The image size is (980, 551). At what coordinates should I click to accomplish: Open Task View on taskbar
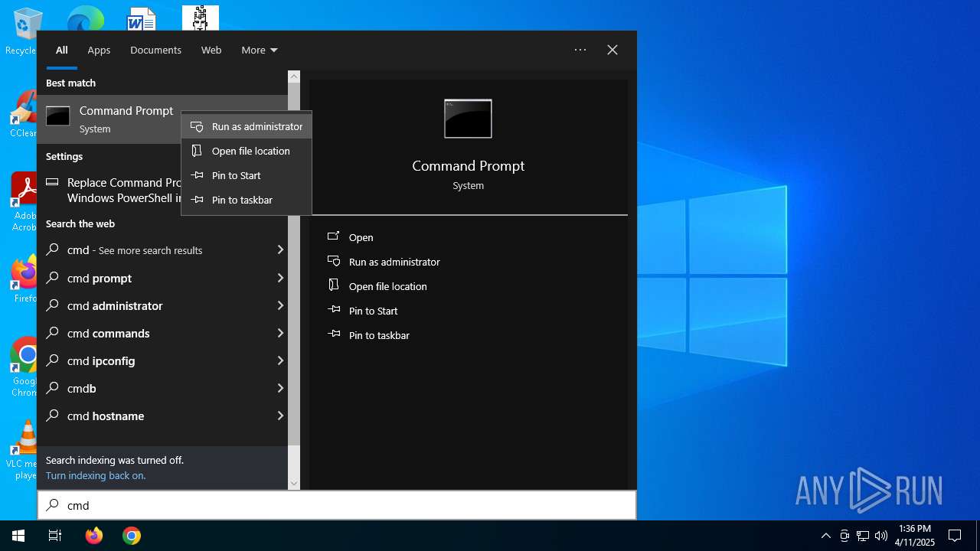click(x=55, y=536)
